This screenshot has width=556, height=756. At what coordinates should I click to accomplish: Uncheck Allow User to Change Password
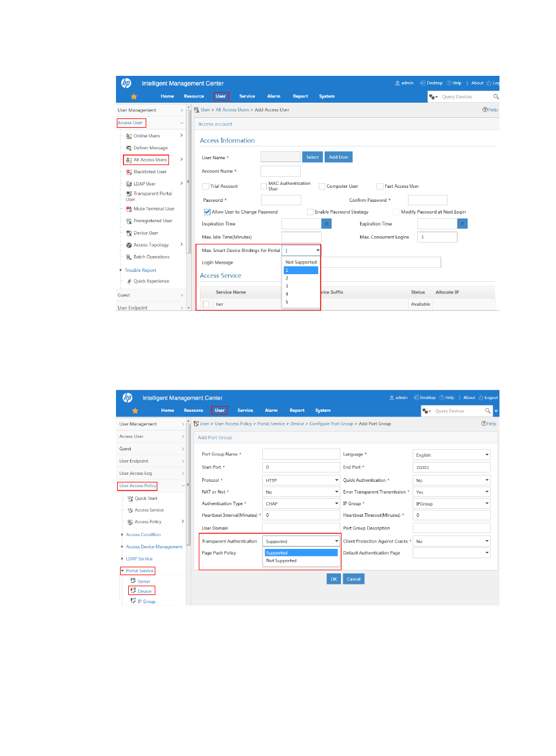click(207, 212)
